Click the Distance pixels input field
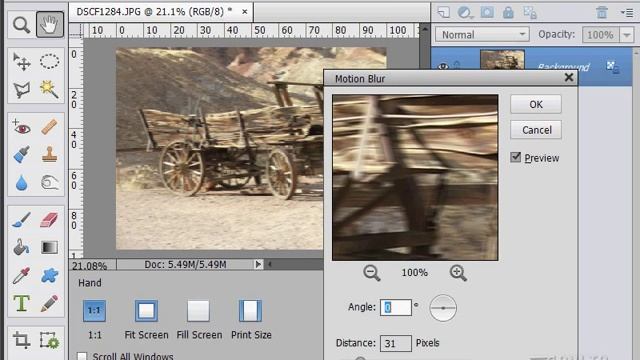The width and height of the screenshot is (640, 360). click(x=396, y=343)
